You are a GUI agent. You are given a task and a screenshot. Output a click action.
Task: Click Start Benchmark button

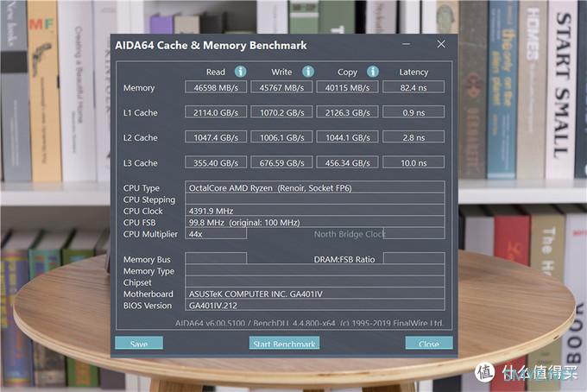[284, 343]
